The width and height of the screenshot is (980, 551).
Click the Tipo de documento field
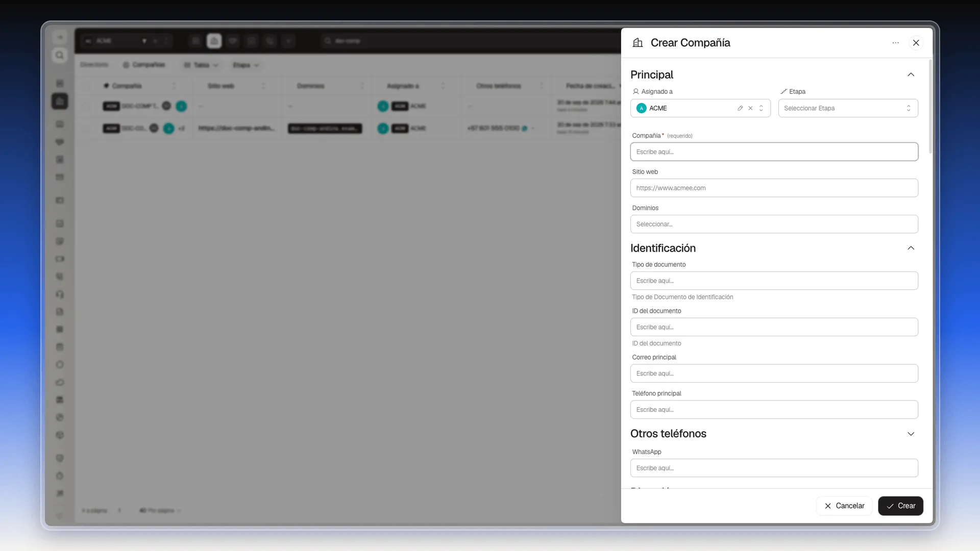(x=774, y=281)
